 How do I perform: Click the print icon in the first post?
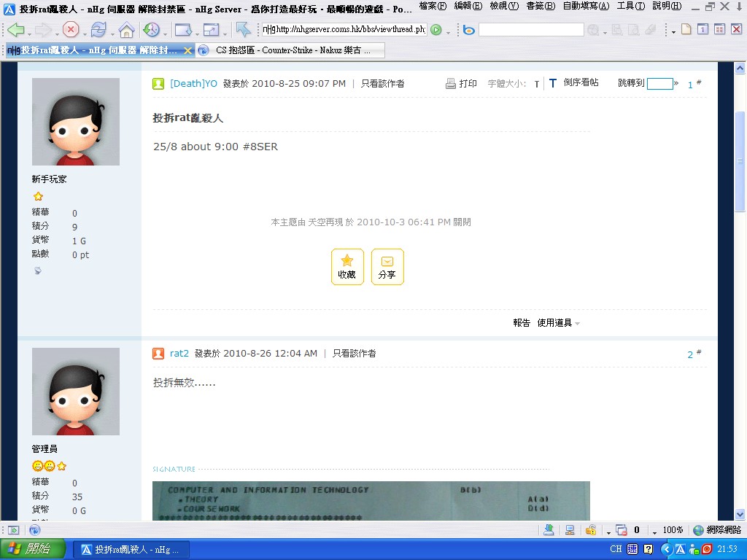coord(451,84)
